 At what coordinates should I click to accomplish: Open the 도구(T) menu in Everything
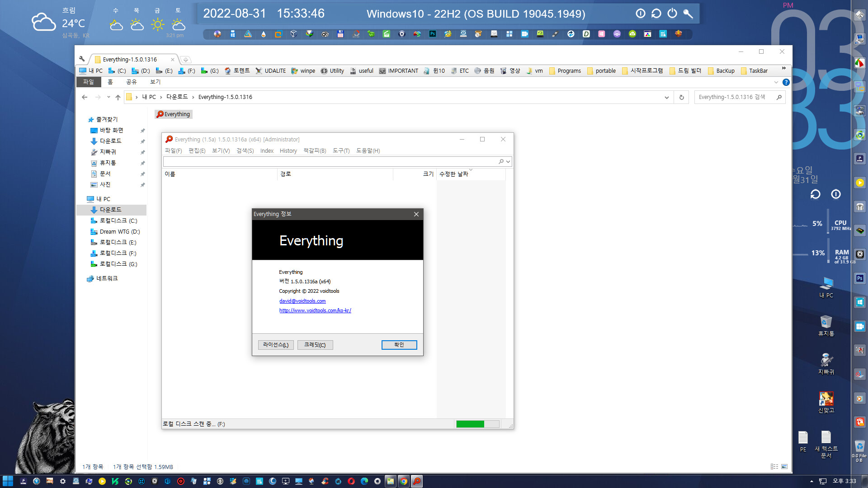tap(341, 151)
